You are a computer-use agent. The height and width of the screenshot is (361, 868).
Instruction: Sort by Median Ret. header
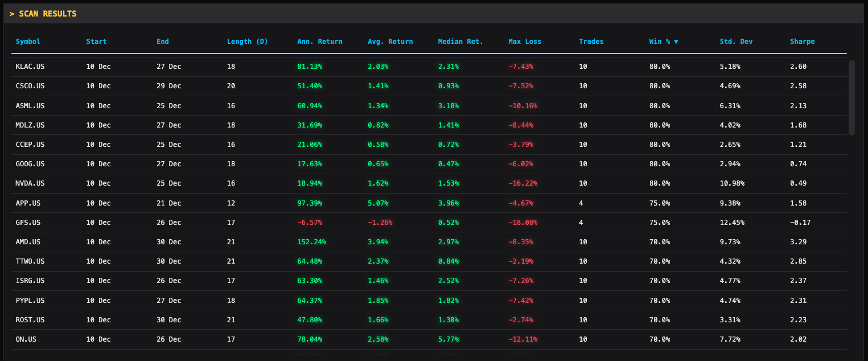click(x=460, y=42)
